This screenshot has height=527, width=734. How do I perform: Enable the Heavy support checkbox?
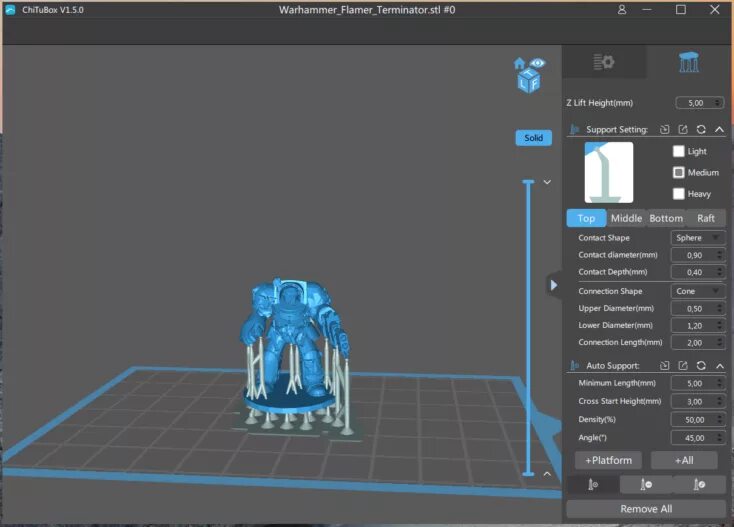tap(678, 194)
